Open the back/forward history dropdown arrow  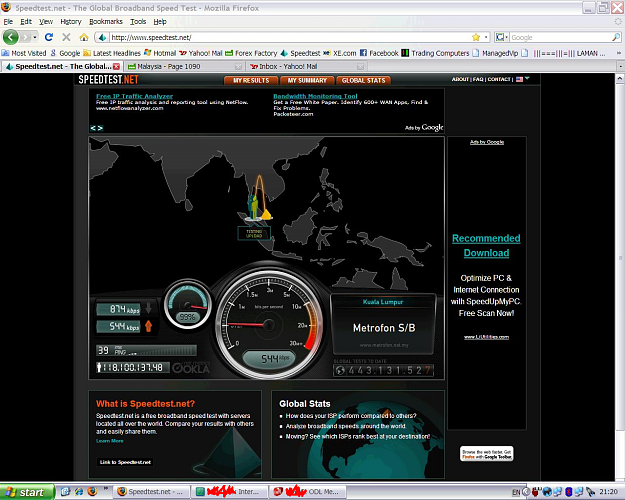coord(35,37)
